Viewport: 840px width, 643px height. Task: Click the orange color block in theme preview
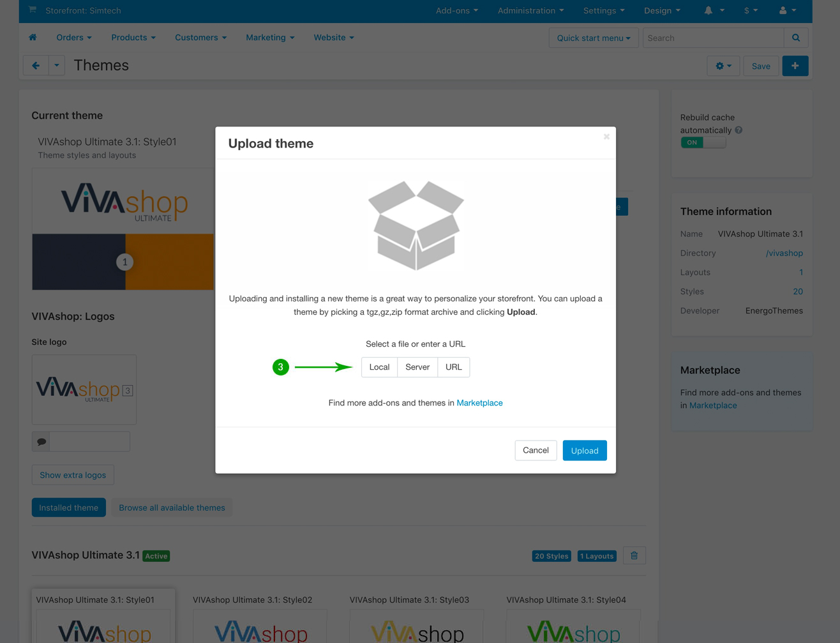pyautogui.click(x=170, y=262)
